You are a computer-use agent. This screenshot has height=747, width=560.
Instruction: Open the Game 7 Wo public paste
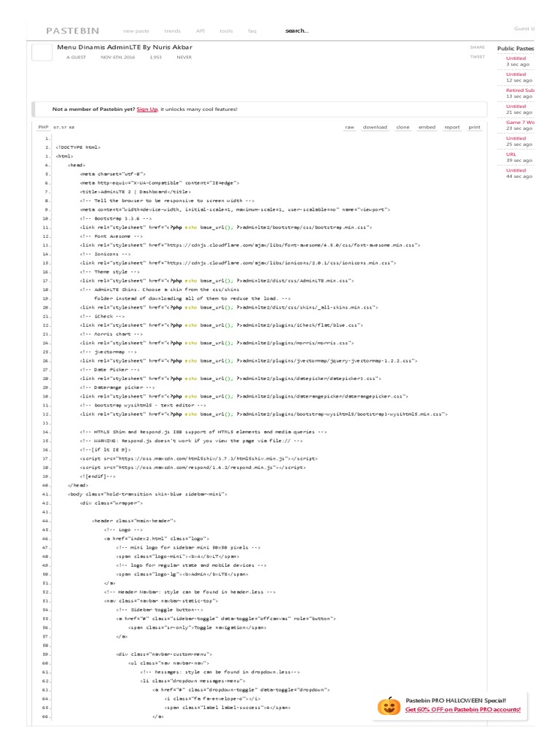(x=520, y=123)
